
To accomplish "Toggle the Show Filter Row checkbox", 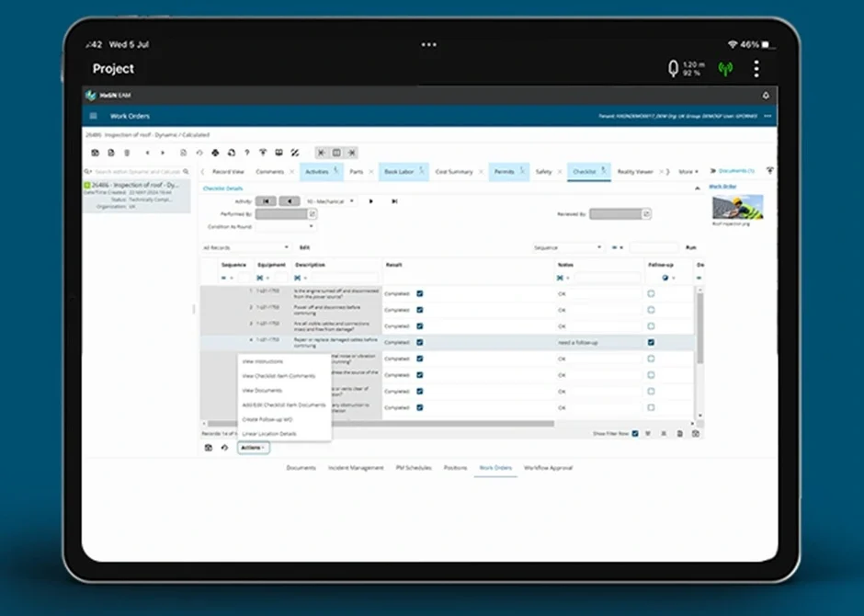I will [x=634, y=433].
